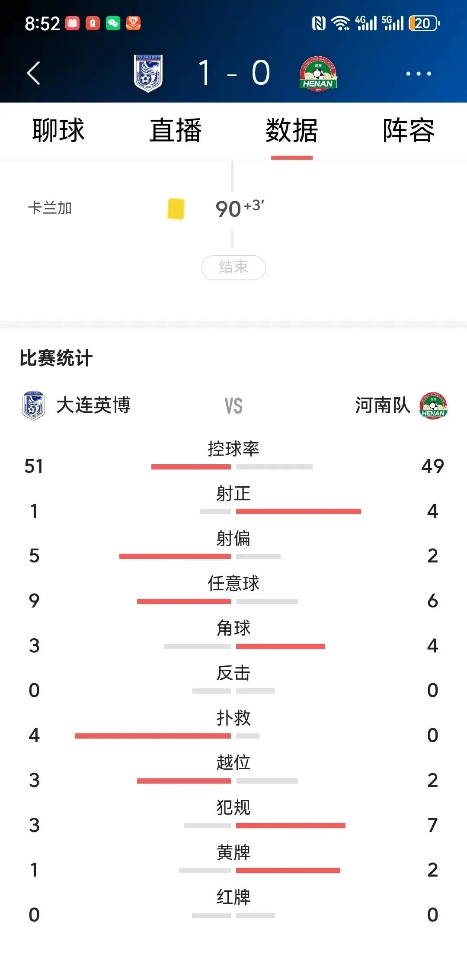
Task: Tap the back arrow icon
Action: click(x=34, y=73)
